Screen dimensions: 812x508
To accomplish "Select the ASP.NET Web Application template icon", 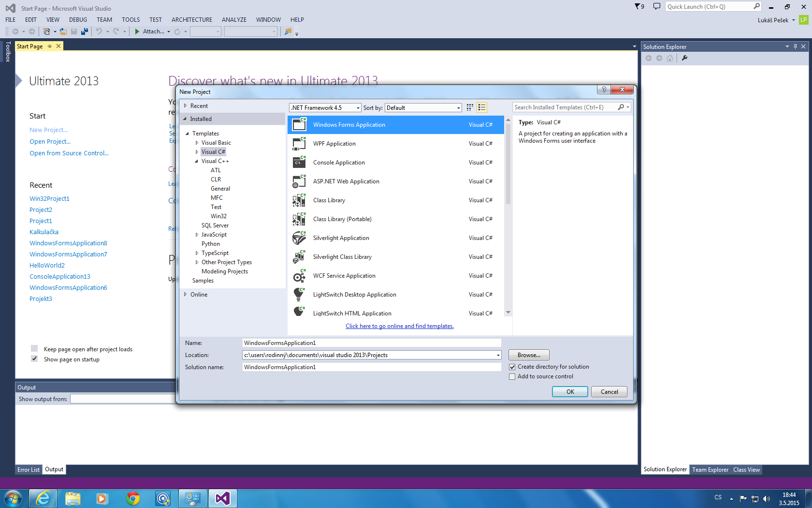I will click(299, 181).
